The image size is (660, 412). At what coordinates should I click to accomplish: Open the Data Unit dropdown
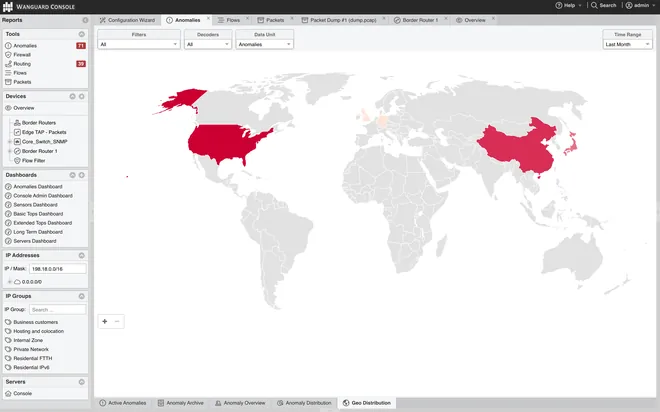pyautogui.click(x=264, y=45)
